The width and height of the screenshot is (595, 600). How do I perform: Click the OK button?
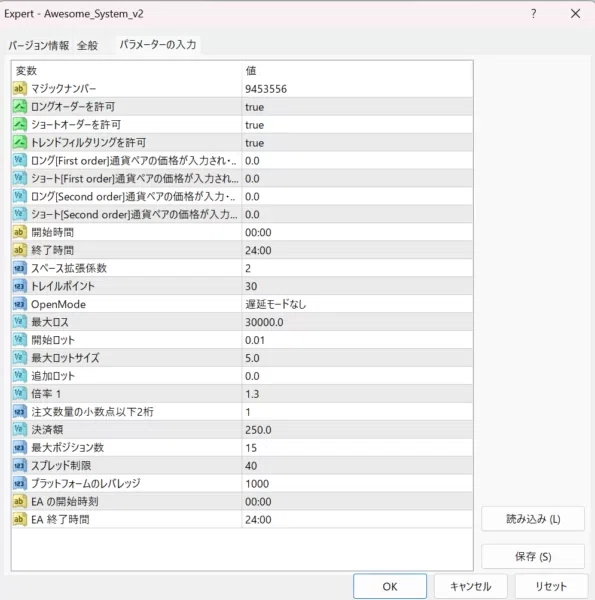coord(390,586)
